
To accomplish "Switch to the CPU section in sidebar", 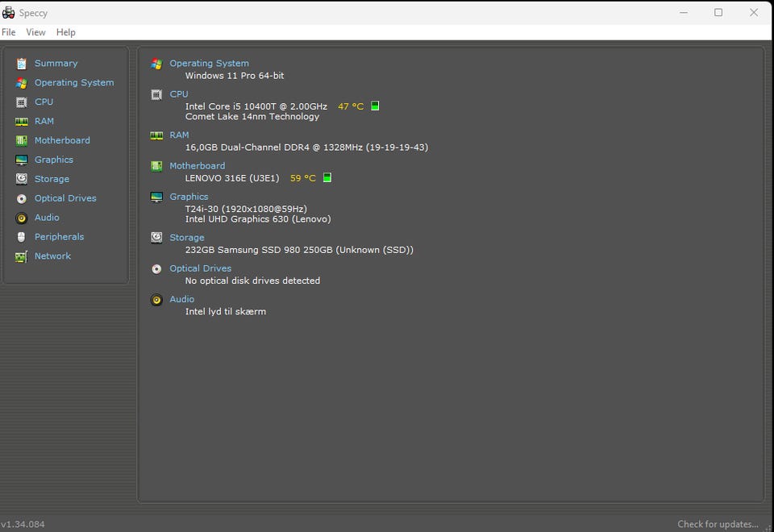I will pyautogui.click(x=44, y=102).
